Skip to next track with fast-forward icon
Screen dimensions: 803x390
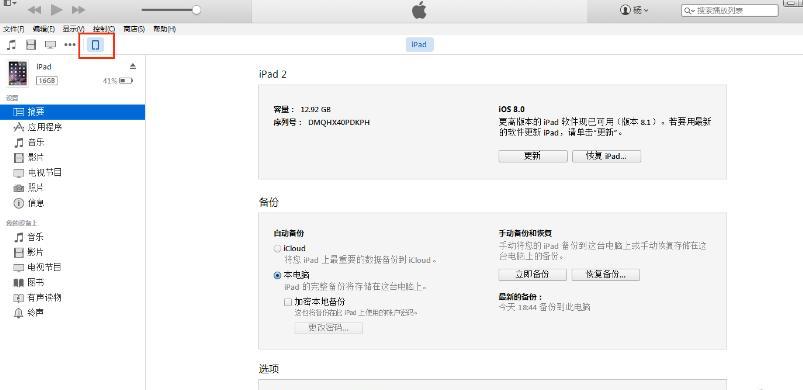point(78,10)
